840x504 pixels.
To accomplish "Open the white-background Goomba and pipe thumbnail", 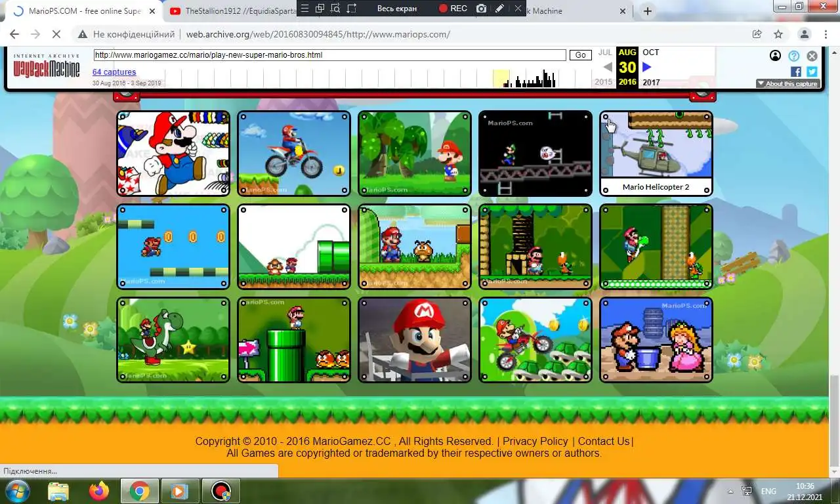I will [x=294, y=247].
